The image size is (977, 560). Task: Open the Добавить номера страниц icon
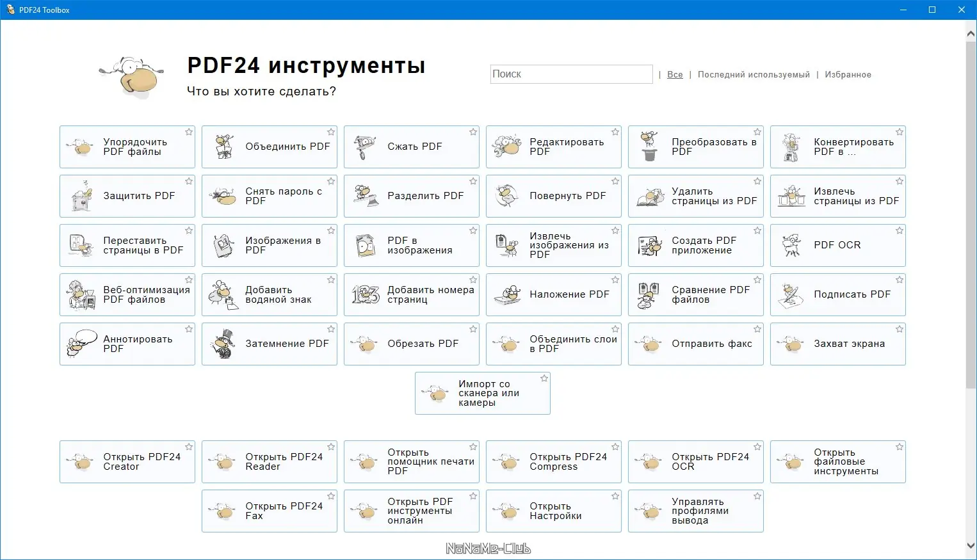click(x=366, y=295)
